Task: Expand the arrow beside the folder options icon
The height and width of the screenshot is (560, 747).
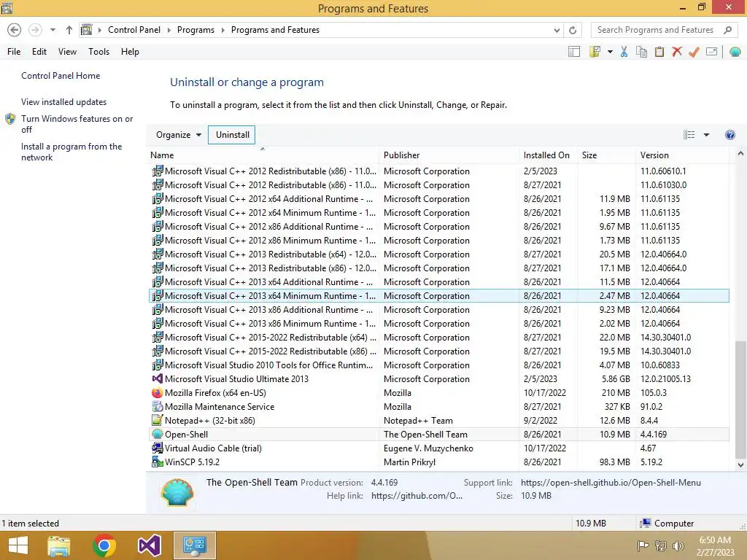Action: (610, 52)
